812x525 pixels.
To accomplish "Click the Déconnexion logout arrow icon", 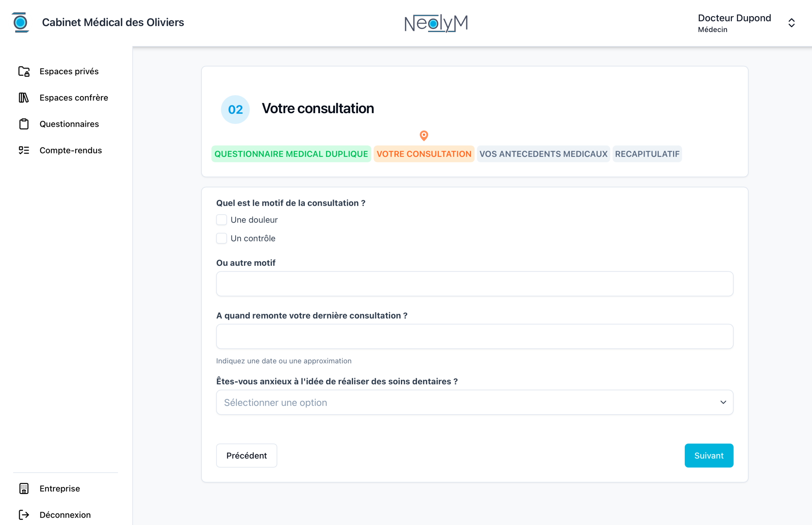I will (x=24, y=515).
